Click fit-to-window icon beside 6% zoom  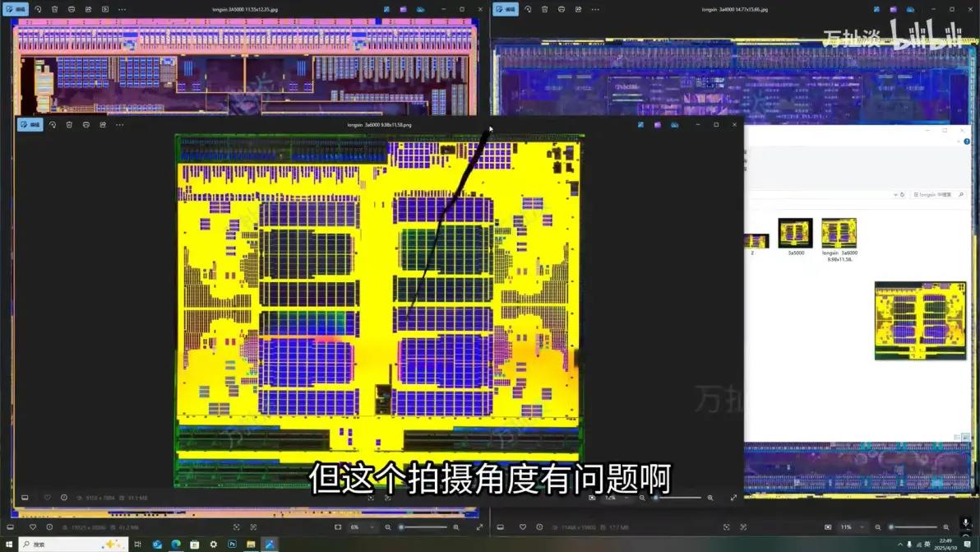338,527
